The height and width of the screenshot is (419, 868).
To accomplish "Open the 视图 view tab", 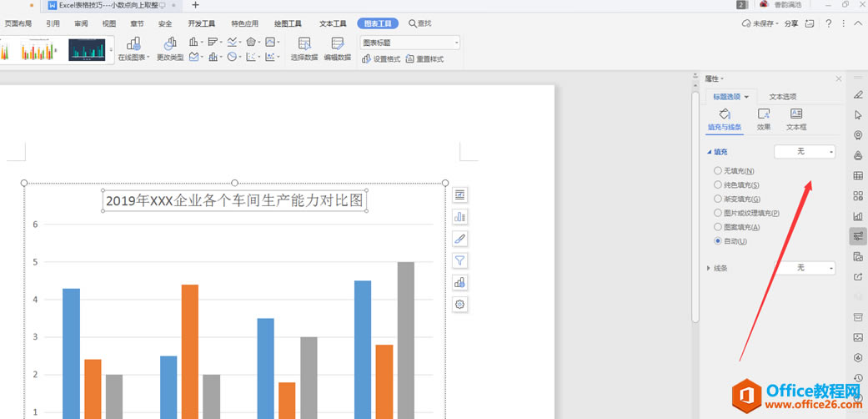I will [x=109, y=23].
